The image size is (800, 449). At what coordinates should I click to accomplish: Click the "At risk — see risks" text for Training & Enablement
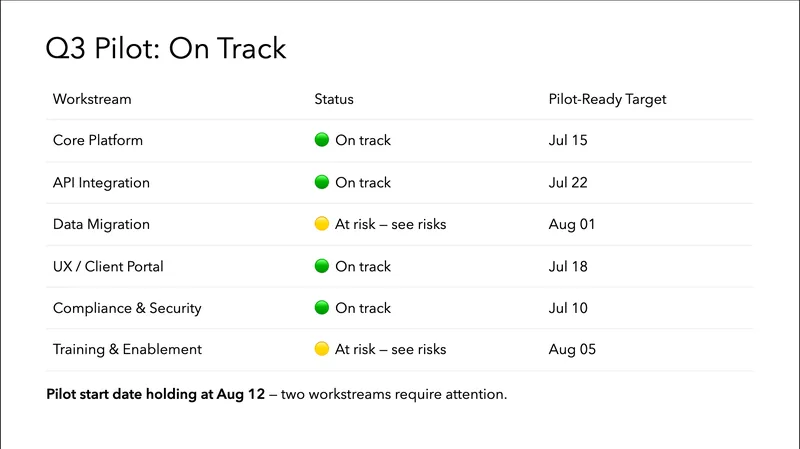(391, 349)
